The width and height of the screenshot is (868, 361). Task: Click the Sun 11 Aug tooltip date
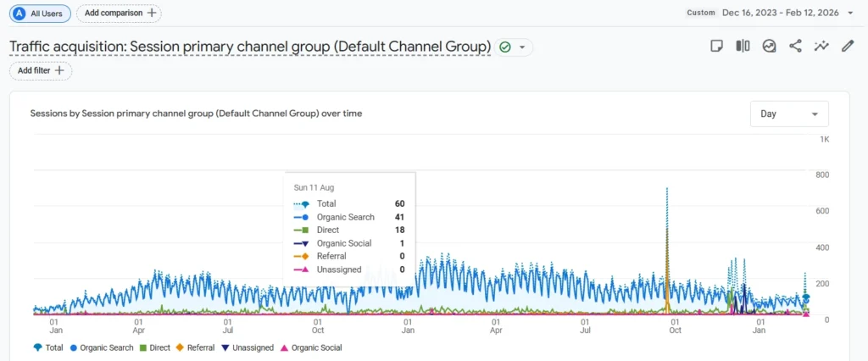click(x=314, y=187)
